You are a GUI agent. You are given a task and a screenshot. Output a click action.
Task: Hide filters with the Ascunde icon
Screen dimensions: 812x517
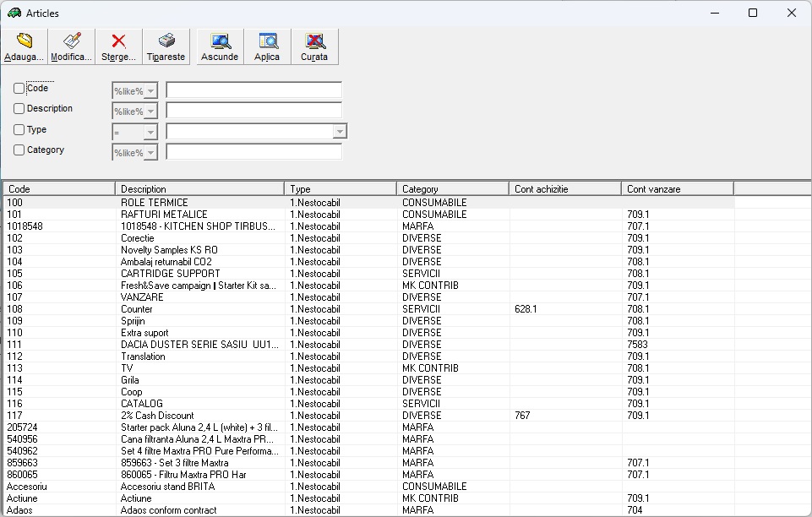pyautogui.click(x=220, y=41)
